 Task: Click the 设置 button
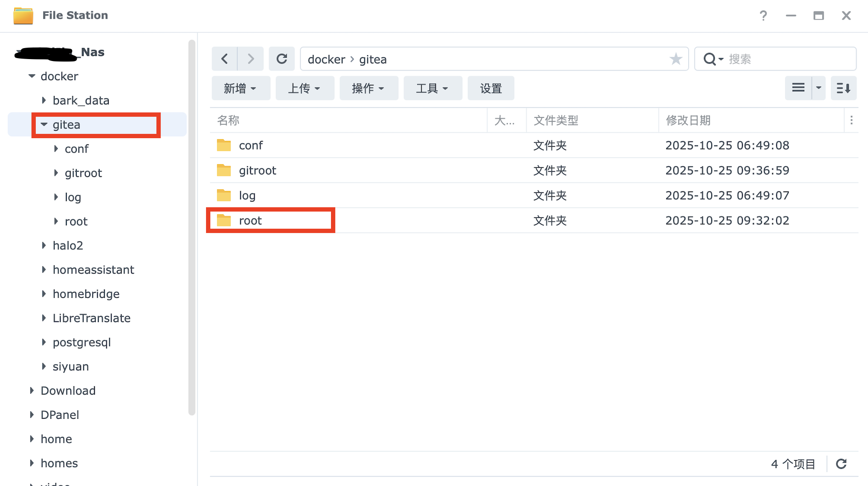pyautogui.click(x=491, y=89)
